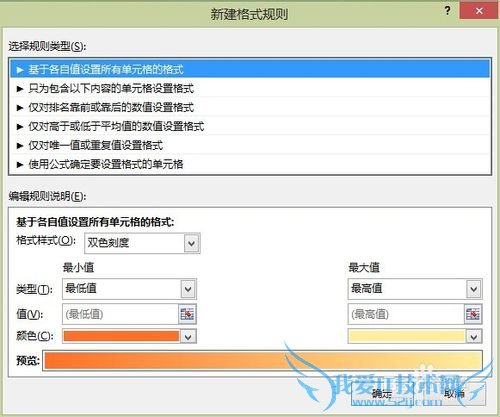Click the 新建格式规则 title bar text
Screen dimensions: 500x417
pos(249,14)
